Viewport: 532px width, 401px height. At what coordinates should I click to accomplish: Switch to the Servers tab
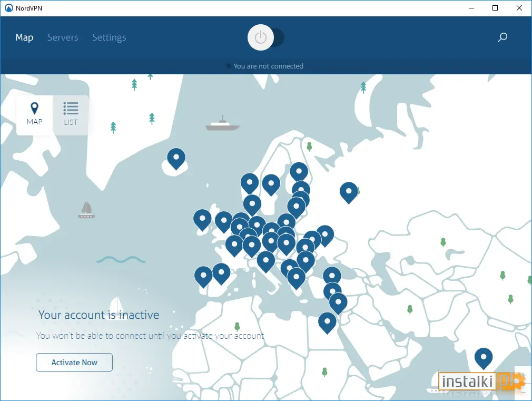63,37
